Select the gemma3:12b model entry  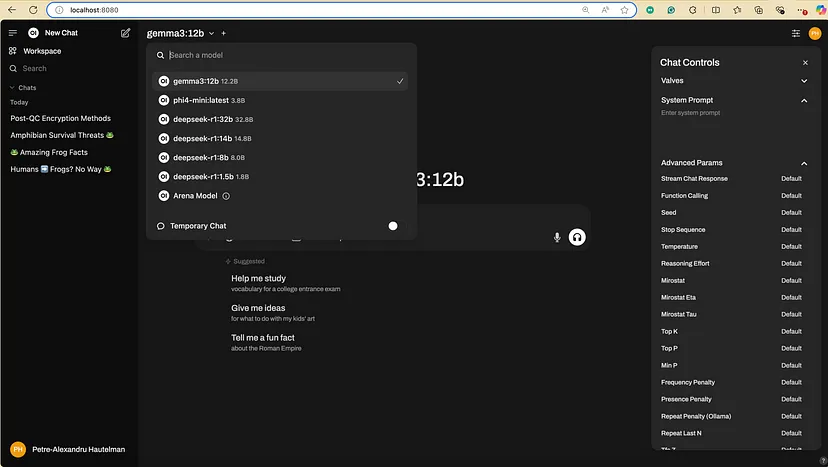pyautogui.click(x=280, y=81)
